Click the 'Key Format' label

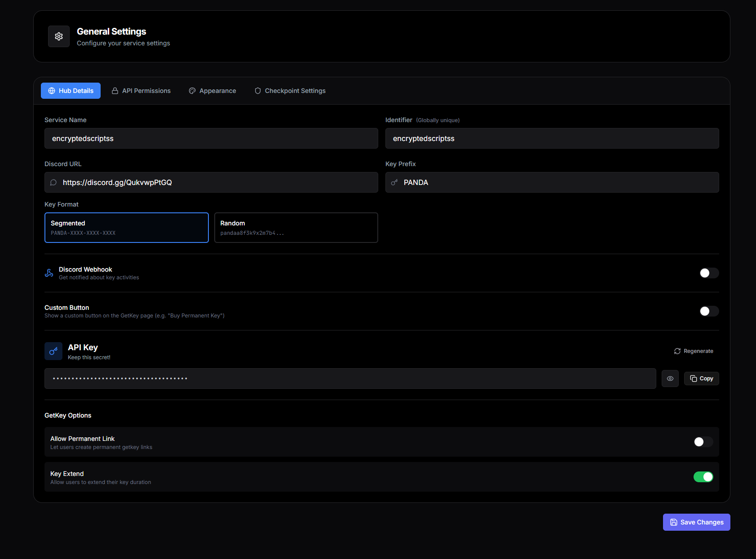point(62,204)
